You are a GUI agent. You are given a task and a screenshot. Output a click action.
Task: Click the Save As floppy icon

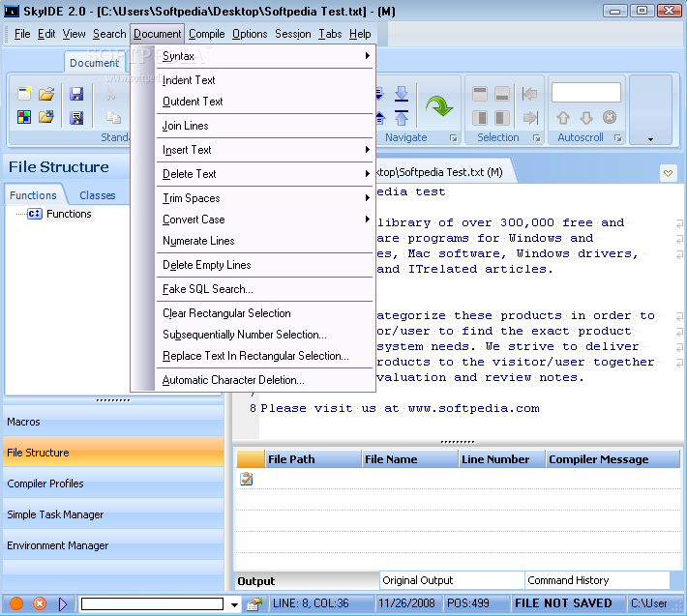coord(76,117)
